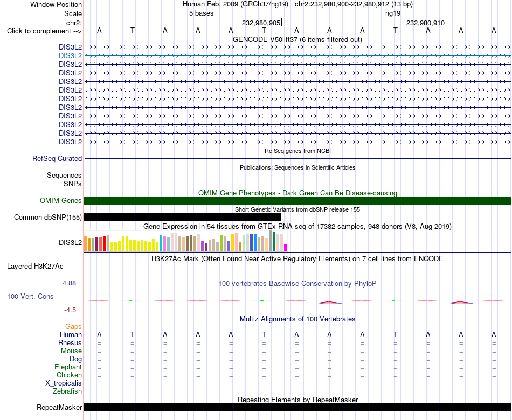Click the 100 Vert. Cons track label
This screenshot has width=512, height=420.
(x=30, y=296)
